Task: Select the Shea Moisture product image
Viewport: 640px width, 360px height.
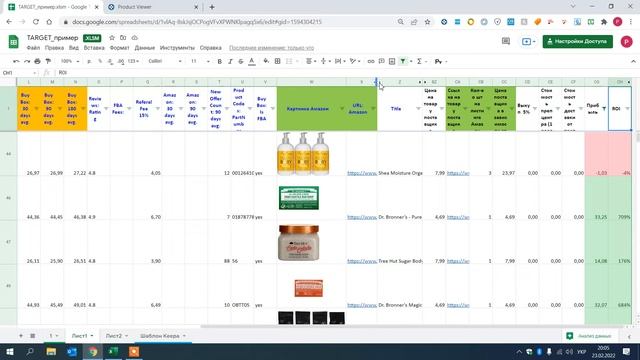Action: (303, 153)
